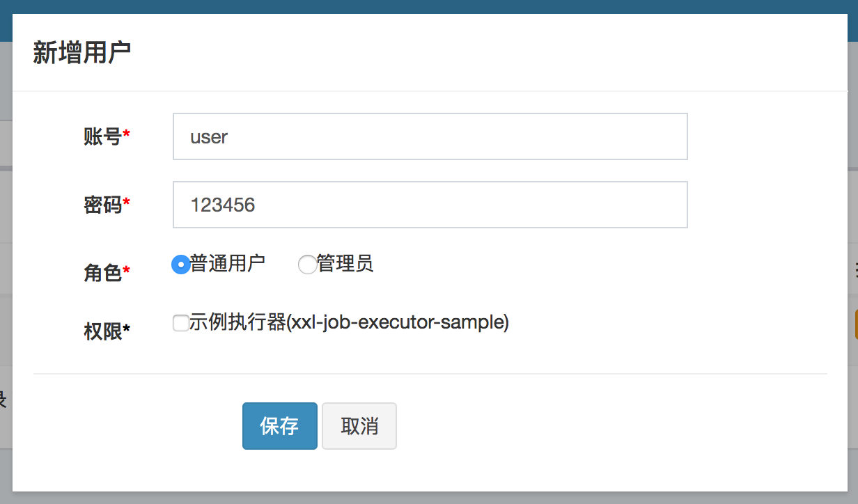
Task: Choose the 管理员 radio button
Action: pos(307,265)
